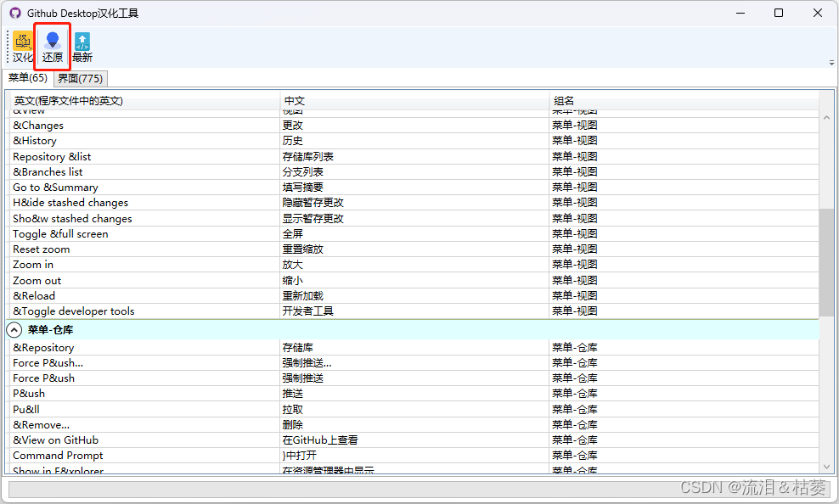The width and height of the screenshot is (839, 504).
Task: Select the Go to &Summary row
Action: pos(414,188)
